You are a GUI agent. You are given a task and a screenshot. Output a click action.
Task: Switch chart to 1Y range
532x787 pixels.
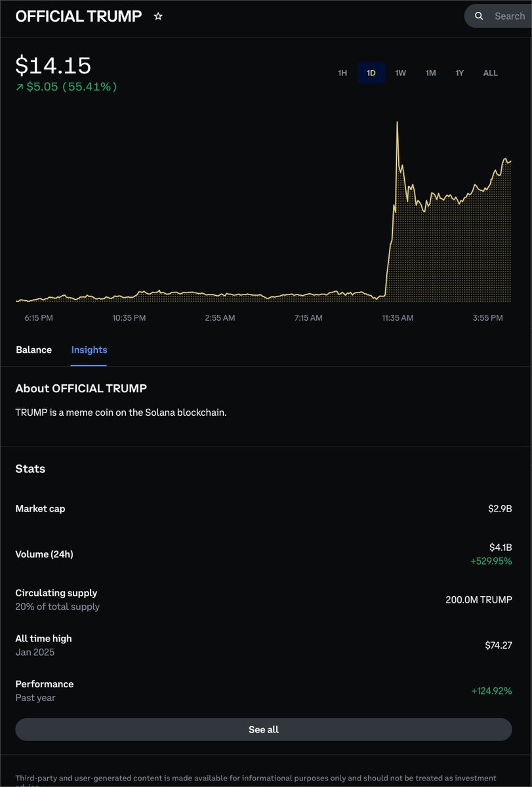coord(460,73)
